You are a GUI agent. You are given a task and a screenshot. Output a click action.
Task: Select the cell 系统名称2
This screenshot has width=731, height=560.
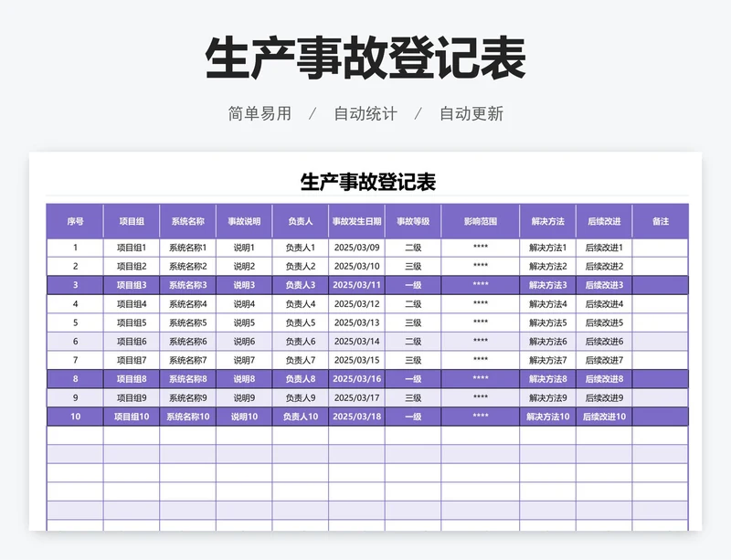click(x=187, y=266)
